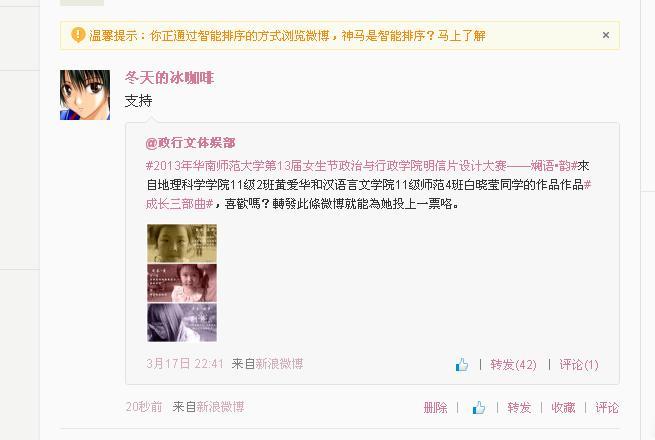
Task: Open the #2013年华南师范大学 hashtag topic
Action: [361, 166]
